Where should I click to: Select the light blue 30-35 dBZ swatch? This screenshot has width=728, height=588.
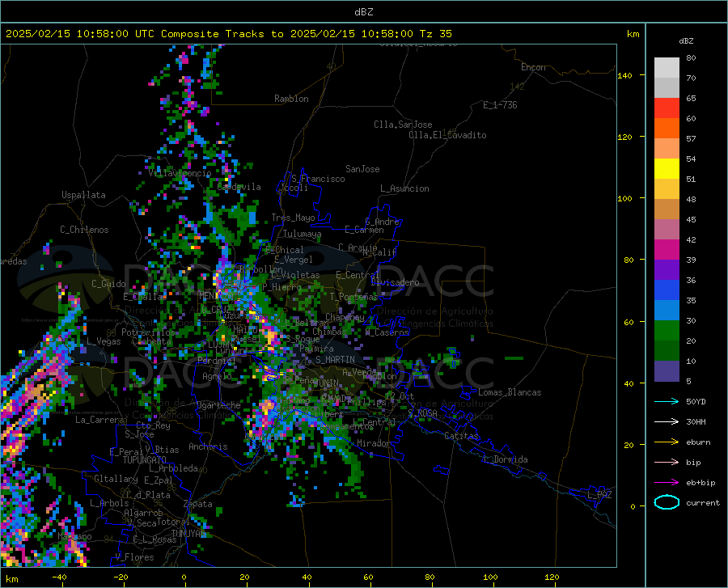(667, 311)
